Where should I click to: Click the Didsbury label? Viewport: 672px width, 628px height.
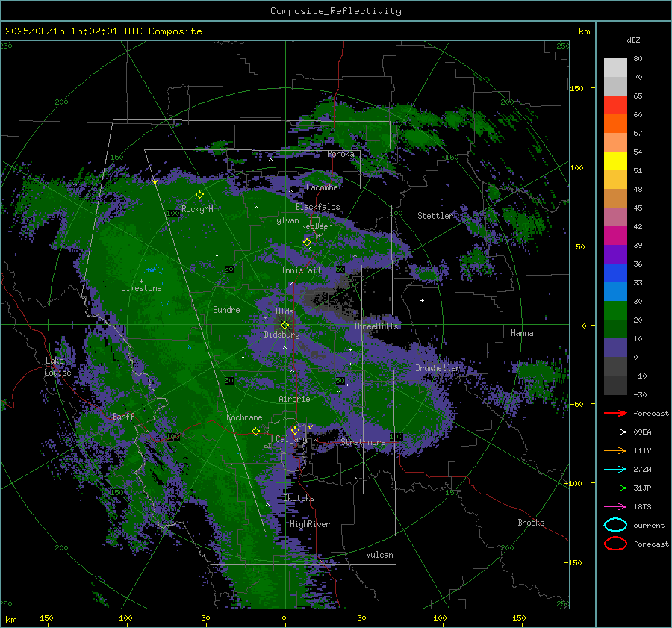[x=281, y=335]
